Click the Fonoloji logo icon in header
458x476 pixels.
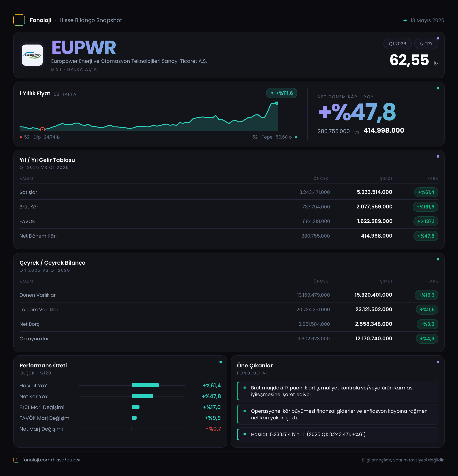19,20
